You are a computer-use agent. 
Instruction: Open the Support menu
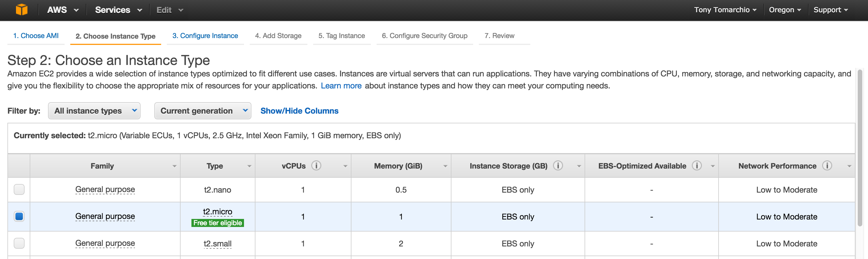point(831,10)
